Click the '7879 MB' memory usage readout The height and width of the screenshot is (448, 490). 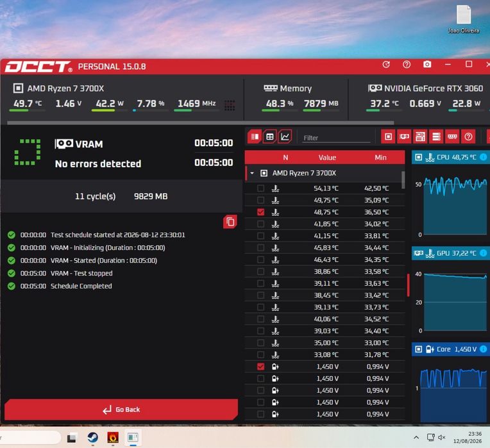(321, 103)
